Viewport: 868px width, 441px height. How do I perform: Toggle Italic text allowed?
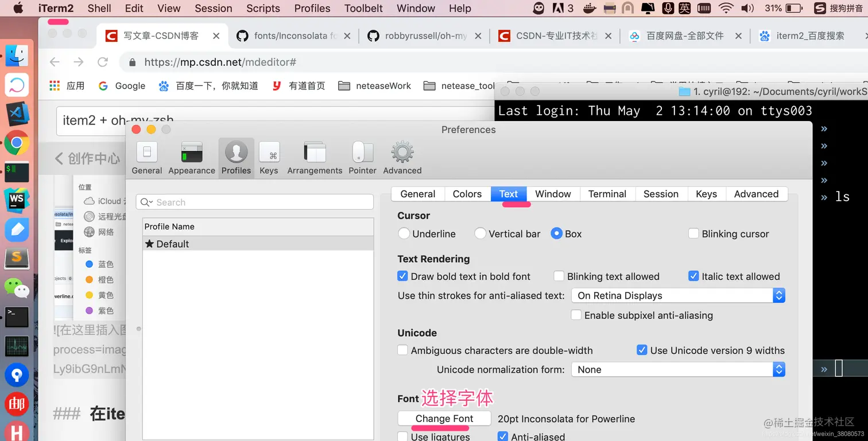(x=693, y=276)
